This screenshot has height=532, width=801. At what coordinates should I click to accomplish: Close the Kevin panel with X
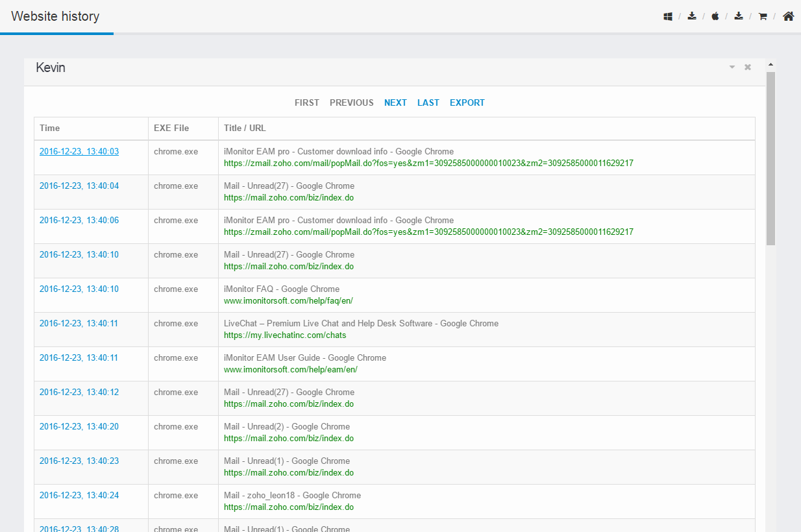(748, 67)
